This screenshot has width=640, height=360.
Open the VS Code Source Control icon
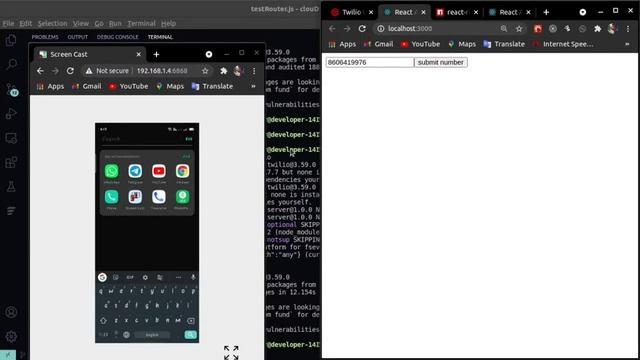click(11, 89)
